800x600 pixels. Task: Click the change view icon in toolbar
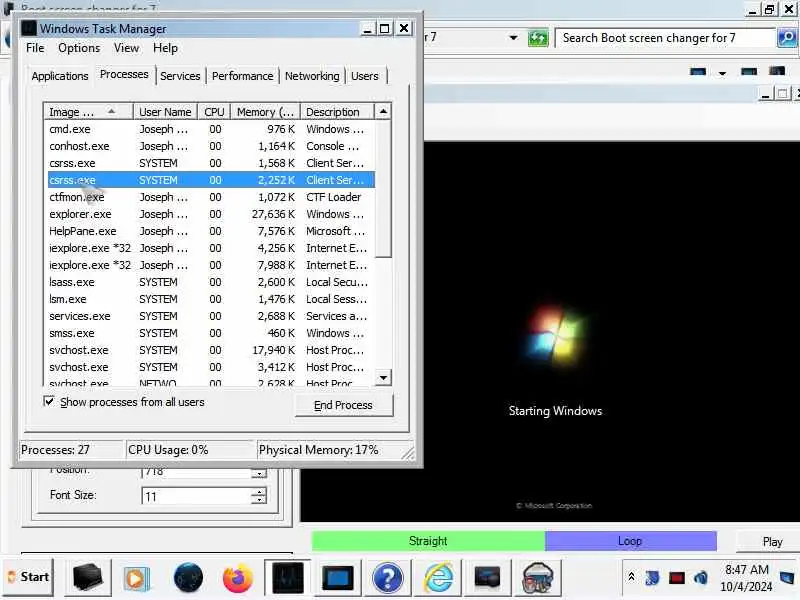(697, 72)
